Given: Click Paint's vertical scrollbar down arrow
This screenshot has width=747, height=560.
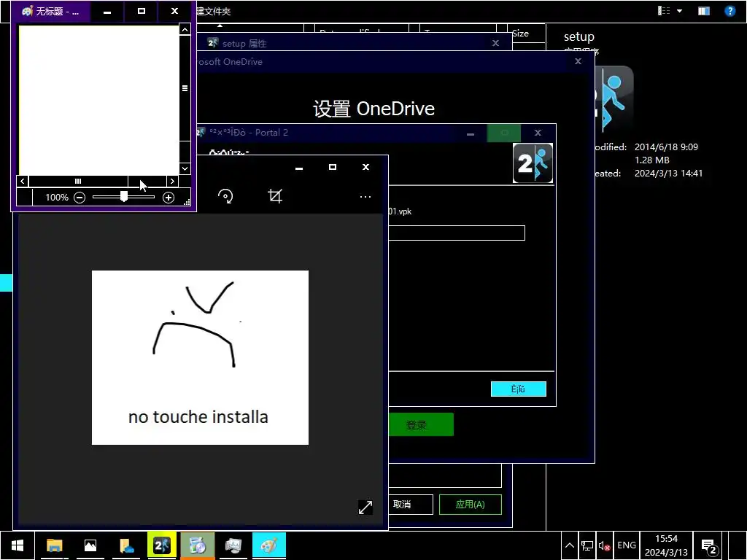Looking at the screenshot, I should coord(185,168).
